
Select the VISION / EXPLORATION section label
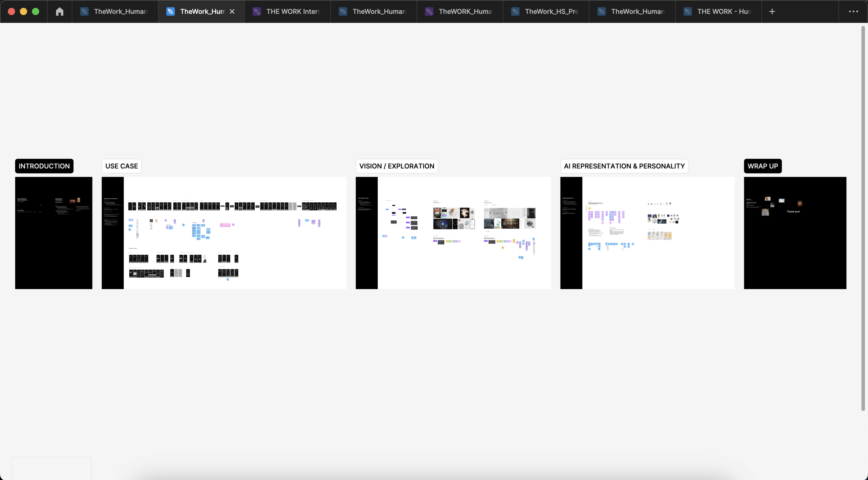(396, 166)
